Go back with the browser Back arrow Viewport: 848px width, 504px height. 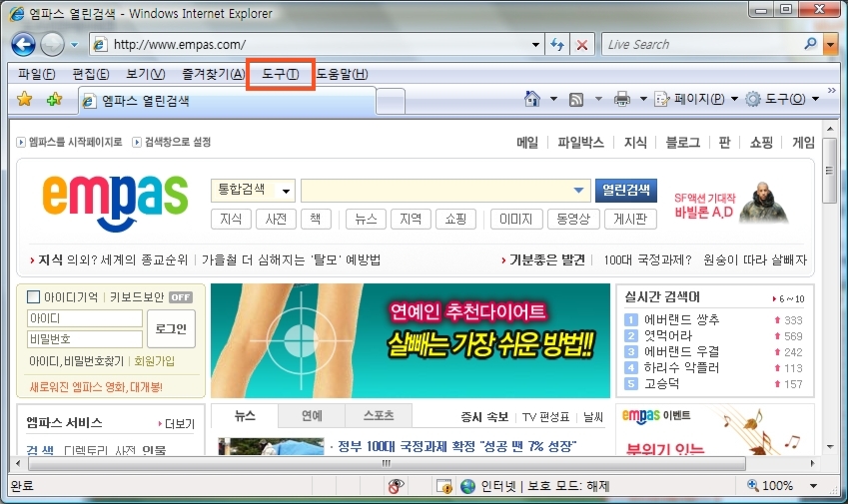[23, 44]
